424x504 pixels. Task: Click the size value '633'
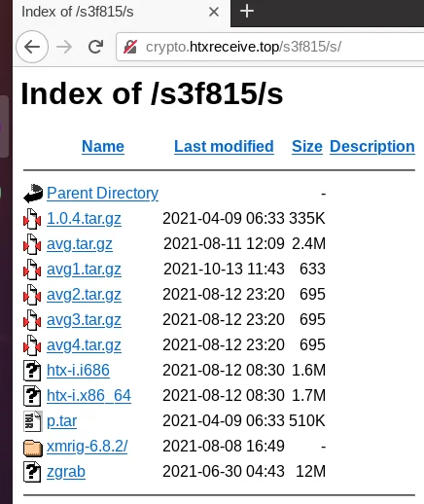pyautogui.click(x=312, y=269)
